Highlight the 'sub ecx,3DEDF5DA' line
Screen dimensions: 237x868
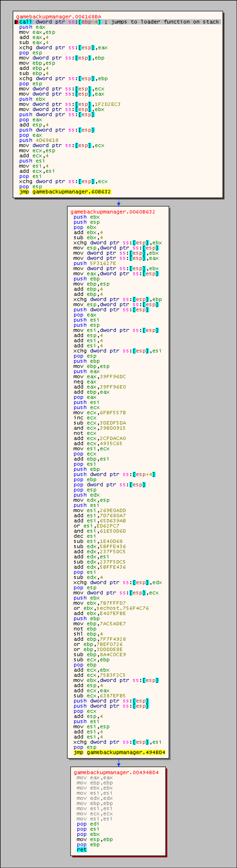click(x=99, y=423)
